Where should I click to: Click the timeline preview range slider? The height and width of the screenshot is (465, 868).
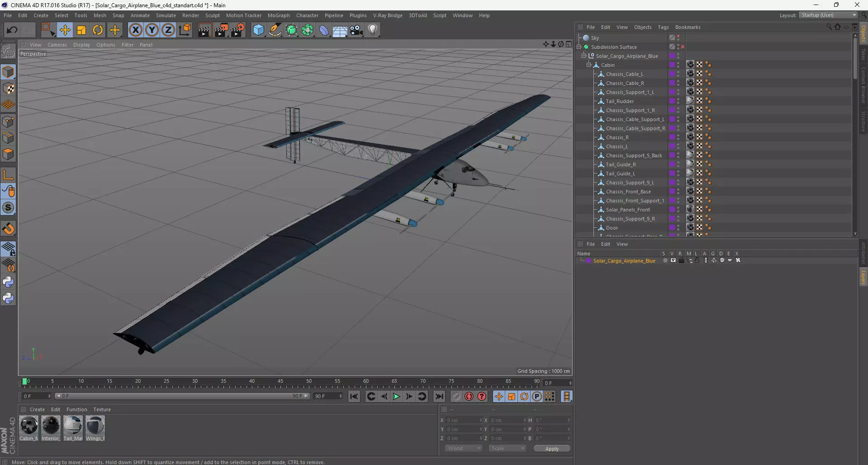click(x=182, y=396)
